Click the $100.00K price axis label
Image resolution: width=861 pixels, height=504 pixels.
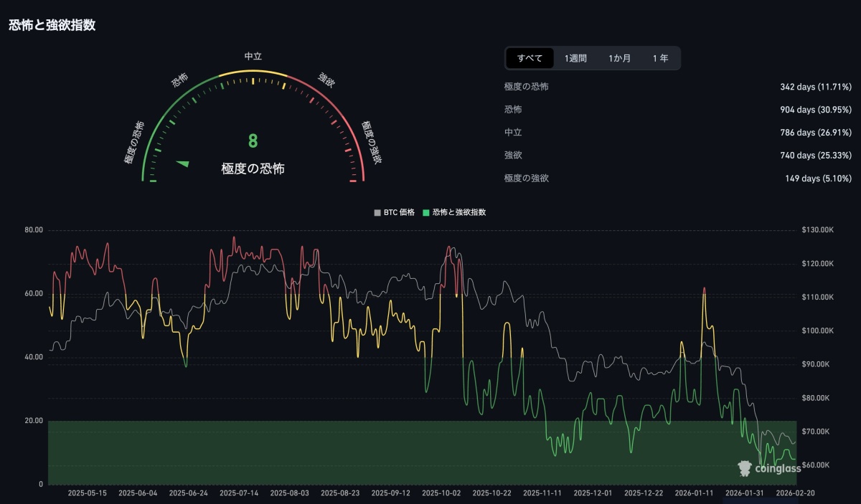pyautogui.click(x=817, y=331)
